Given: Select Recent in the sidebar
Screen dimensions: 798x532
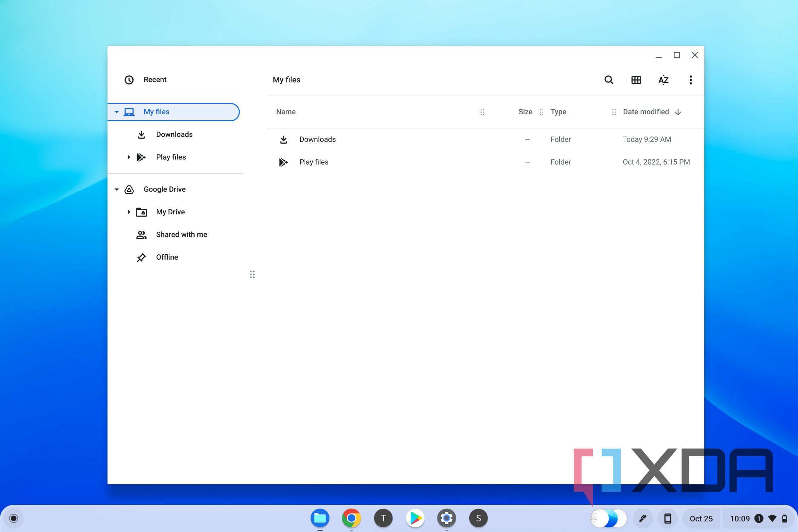Looking at the screenshot, I should pyautogui.click(x=155, y=80).
